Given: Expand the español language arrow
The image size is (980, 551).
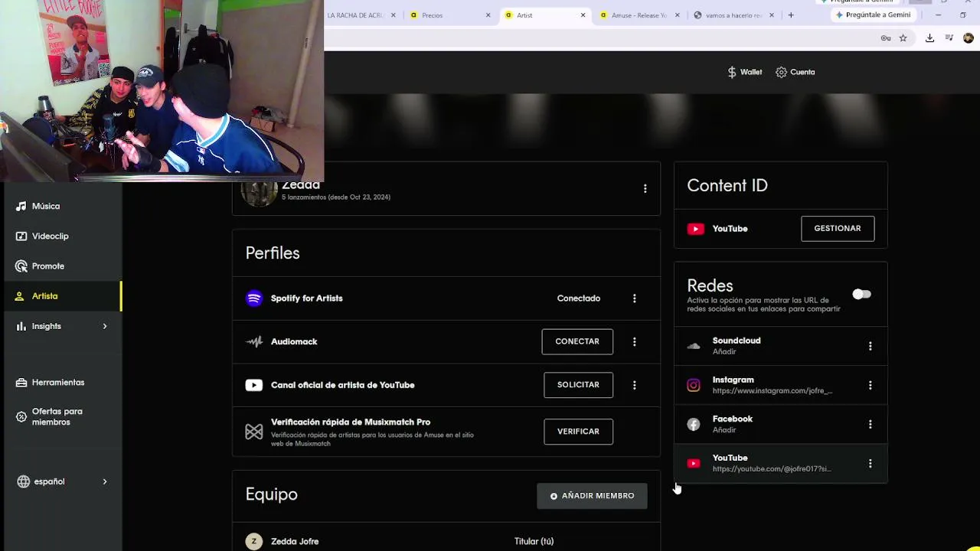Looking at the screenshot, I should (x=105, y=481).
